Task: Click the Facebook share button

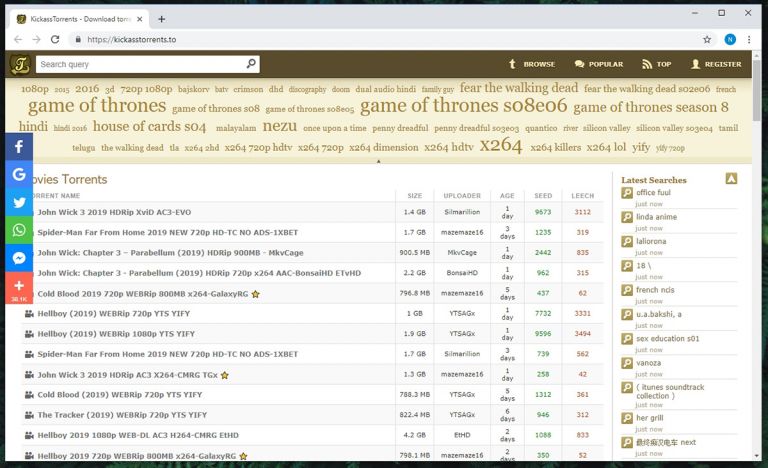Action: [19, 146]
